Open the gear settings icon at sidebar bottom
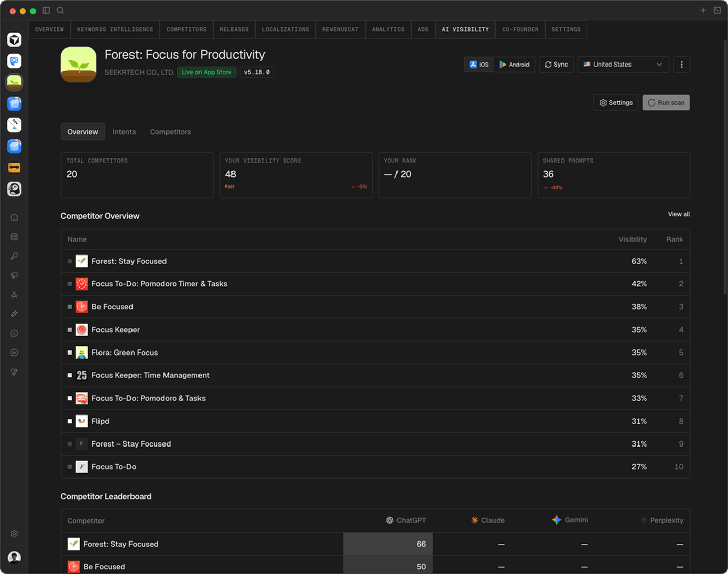Viewport: 728px width, 574px height. coord(14,534)
